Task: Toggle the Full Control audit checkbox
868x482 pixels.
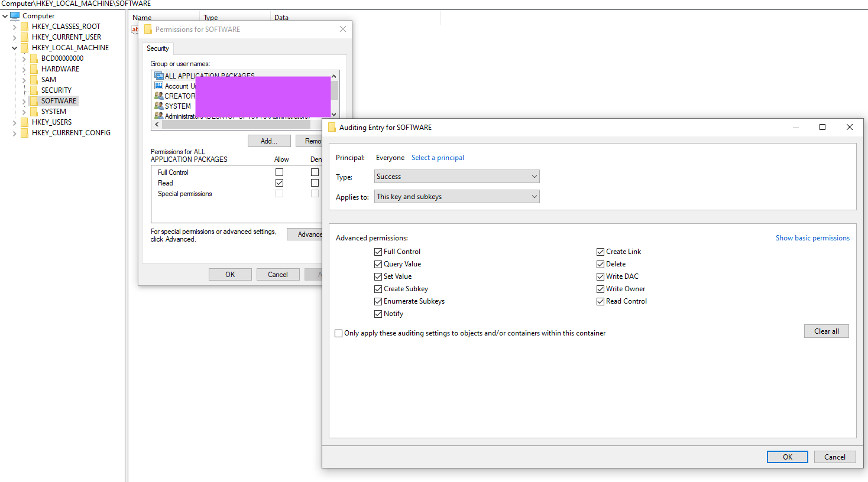Action: click(378, 252)
